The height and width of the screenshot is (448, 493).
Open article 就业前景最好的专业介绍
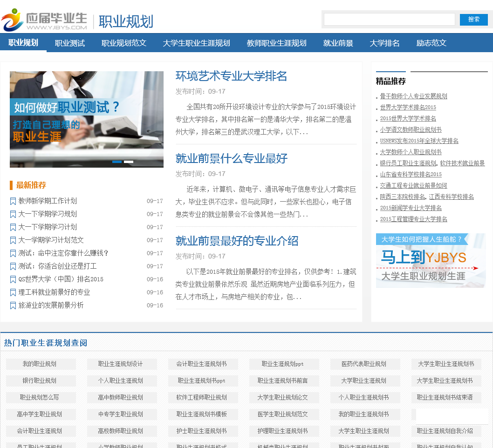click(237, 241)
